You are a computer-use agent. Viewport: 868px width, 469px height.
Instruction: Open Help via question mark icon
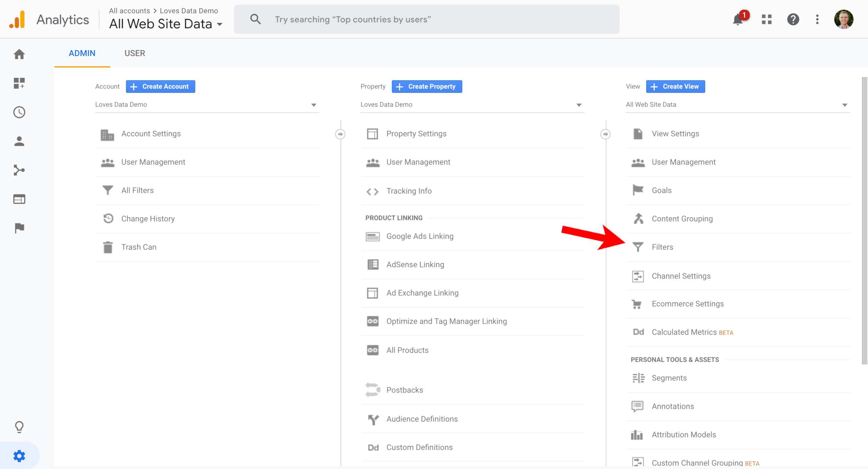(793, 19)
